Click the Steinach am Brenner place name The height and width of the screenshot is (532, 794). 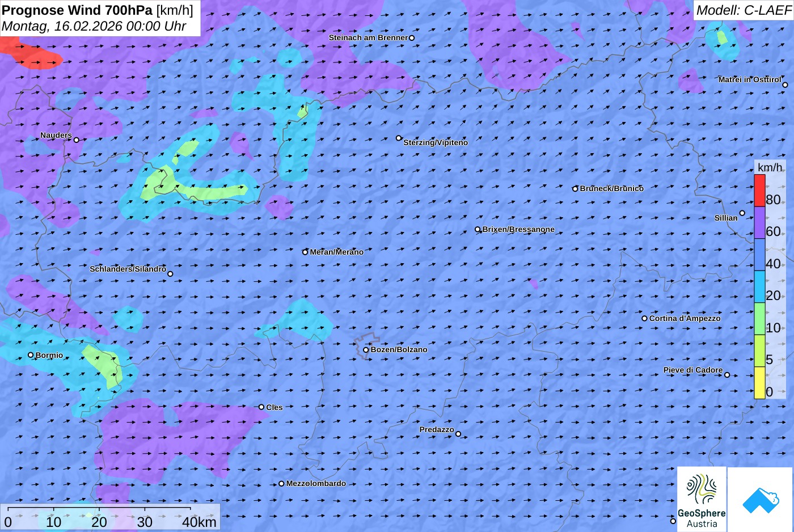(x=368, y=37)
